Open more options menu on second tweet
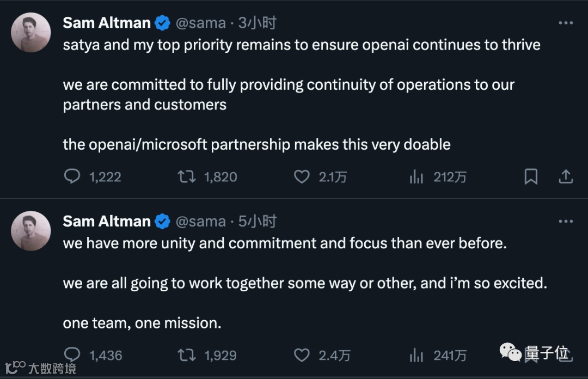 click(x=566, y=222)
